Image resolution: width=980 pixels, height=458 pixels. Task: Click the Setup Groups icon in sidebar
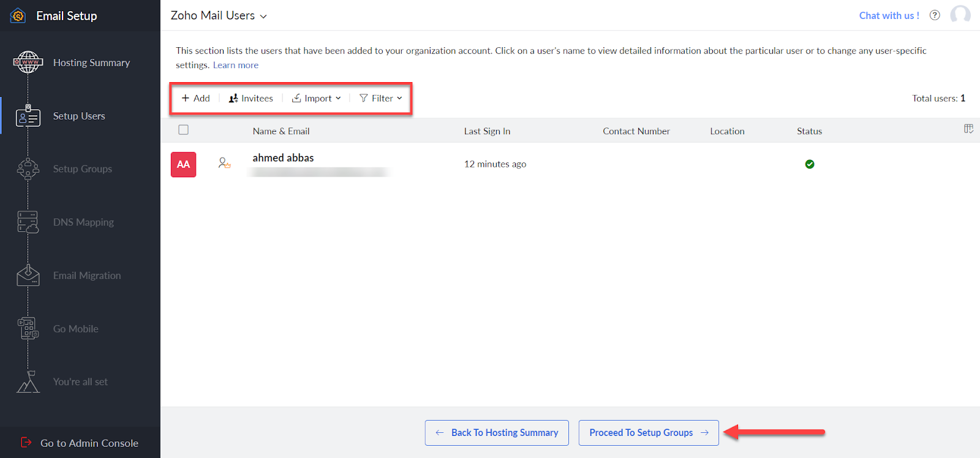pyautogui.click(x=28, y=169)
